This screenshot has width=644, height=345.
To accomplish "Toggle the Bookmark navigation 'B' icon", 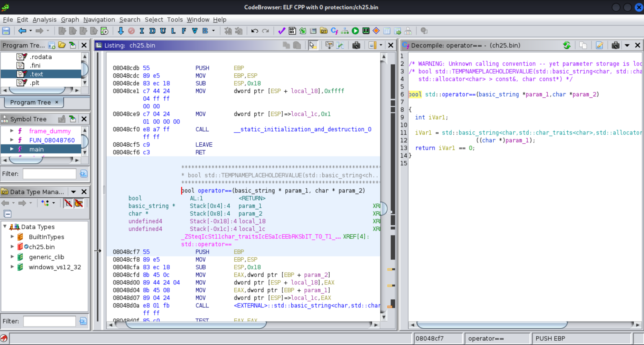I will click(205, 31).
